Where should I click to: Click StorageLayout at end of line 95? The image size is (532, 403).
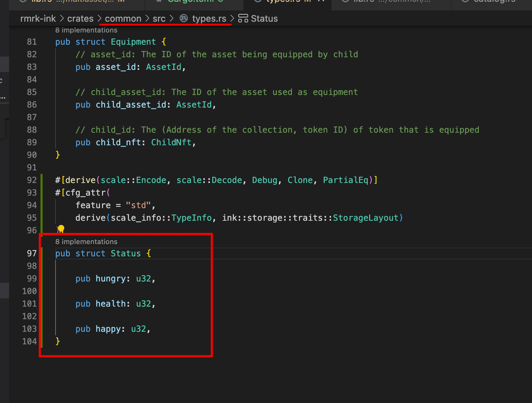coord(366,218)
